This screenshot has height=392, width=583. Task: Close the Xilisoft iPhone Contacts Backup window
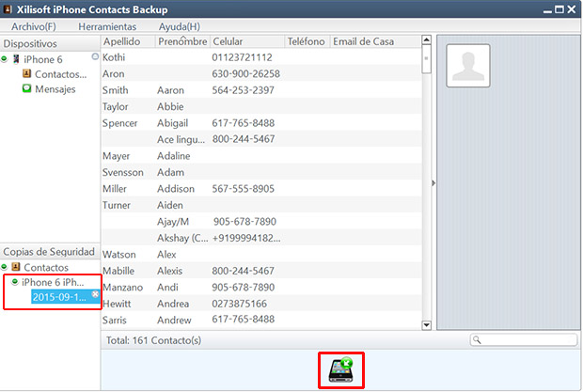click(572, 9)
